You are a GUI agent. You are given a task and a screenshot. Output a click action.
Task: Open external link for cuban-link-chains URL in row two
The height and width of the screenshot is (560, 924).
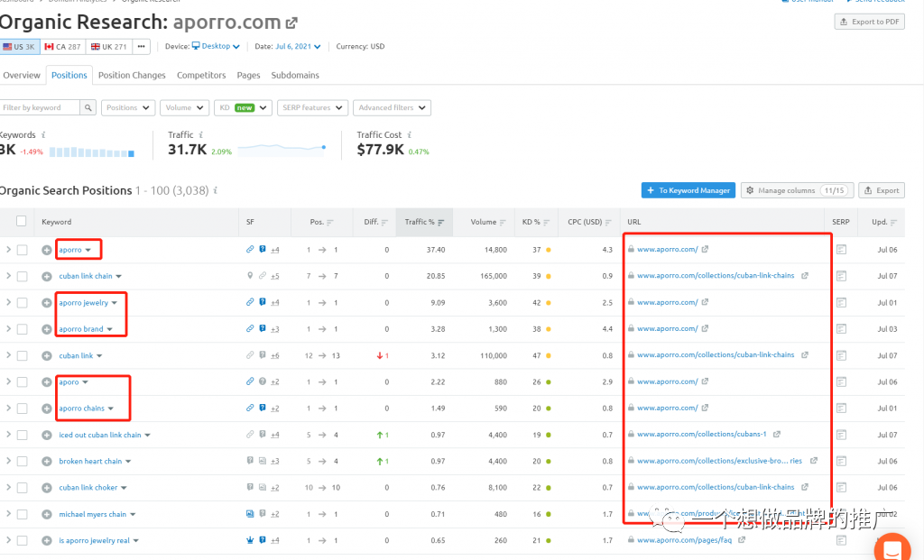click(804, 276)
